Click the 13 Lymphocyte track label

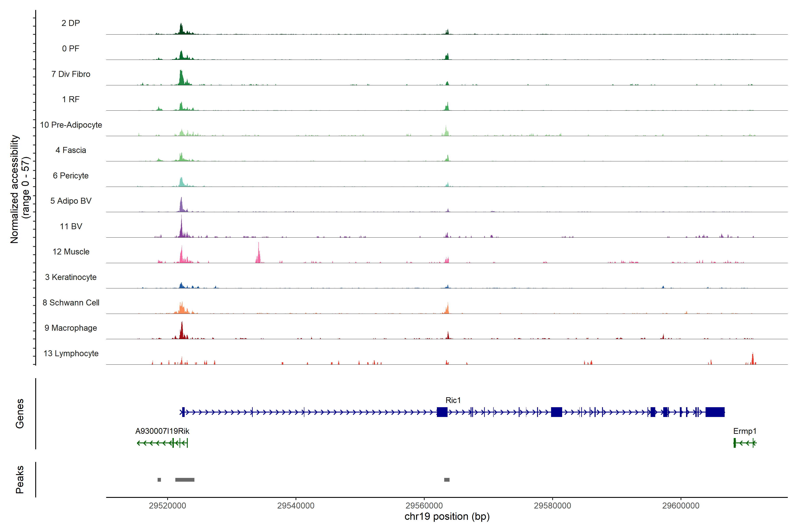(x=71, y=354)
